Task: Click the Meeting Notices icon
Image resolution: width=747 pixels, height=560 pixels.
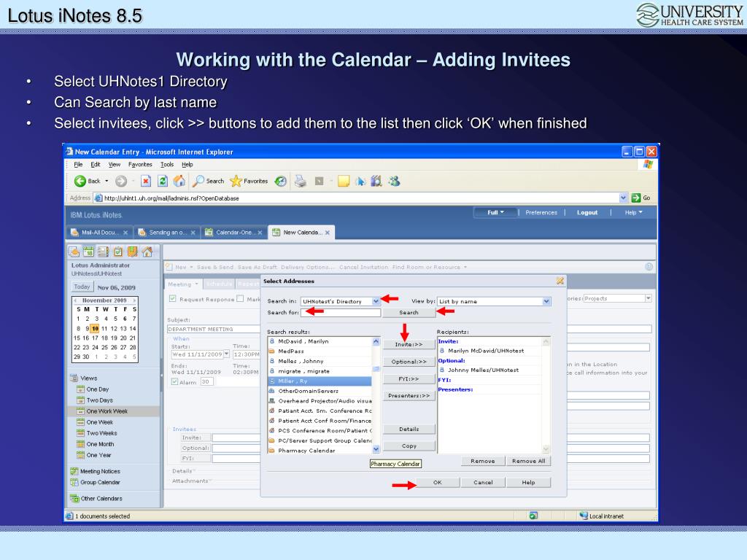Action: tap(74, 471)
